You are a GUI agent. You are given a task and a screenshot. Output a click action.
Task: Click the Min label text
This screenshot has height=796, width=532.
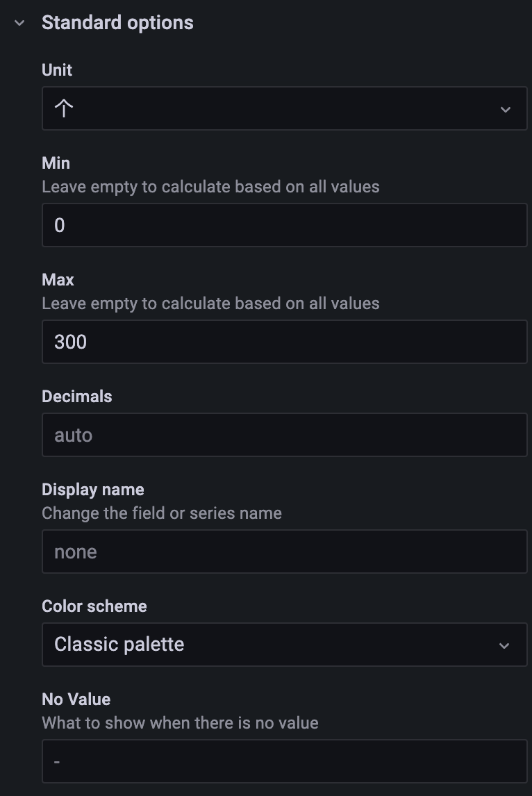coord(56,163)
